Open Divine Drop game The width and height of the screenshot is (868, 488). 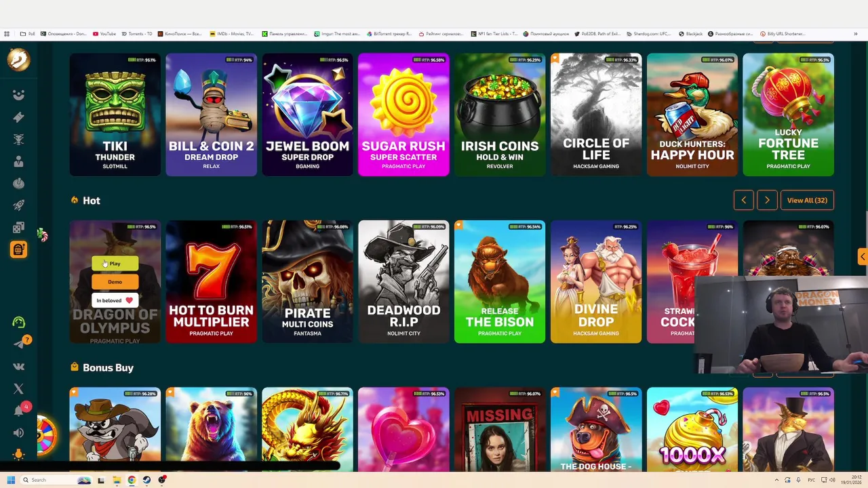(x=596, y=281)
